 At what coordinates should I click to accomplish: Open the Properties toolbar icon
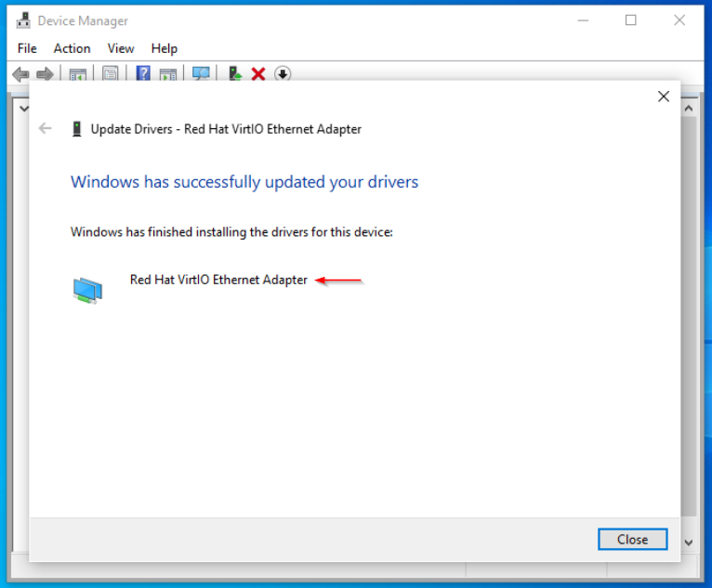point(111,73)
